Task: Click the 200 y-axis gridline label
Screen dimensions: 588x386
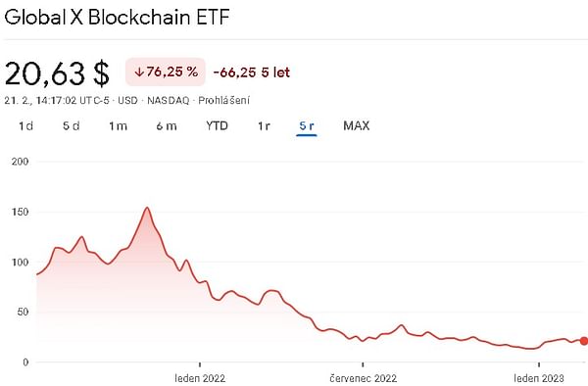Action: (x=20, y=162)
